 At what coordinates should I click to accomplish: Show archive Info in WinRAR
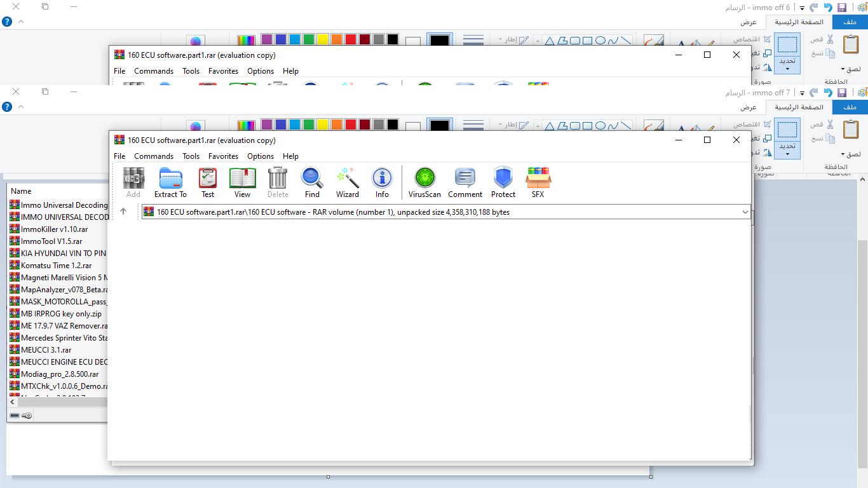(x=382, y=183)
